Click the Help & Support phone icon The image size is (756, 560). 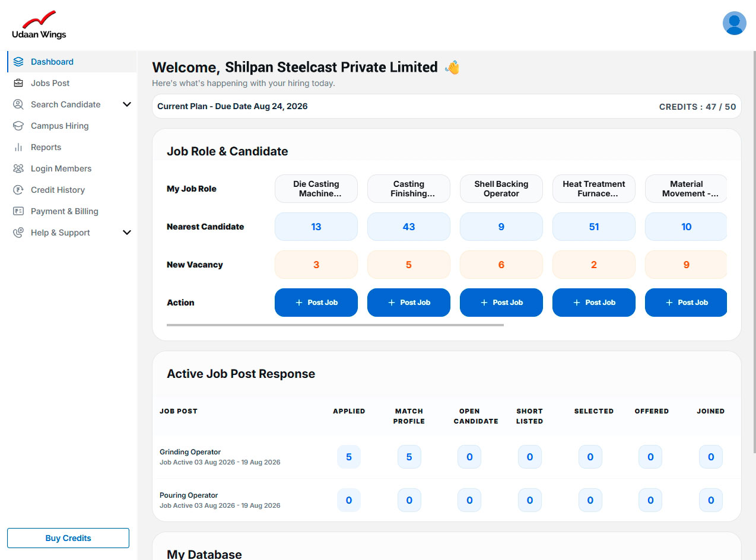coord(18,233)
